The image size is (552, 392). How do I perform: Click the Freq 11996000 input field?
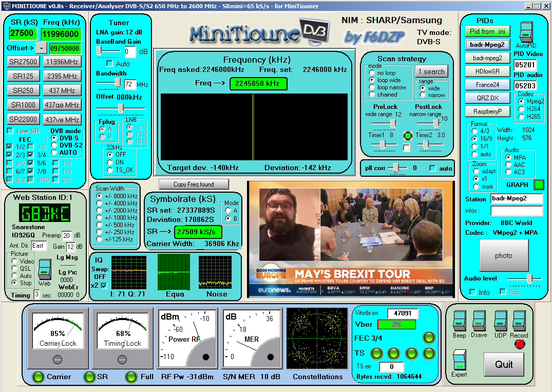coord(61,34)
